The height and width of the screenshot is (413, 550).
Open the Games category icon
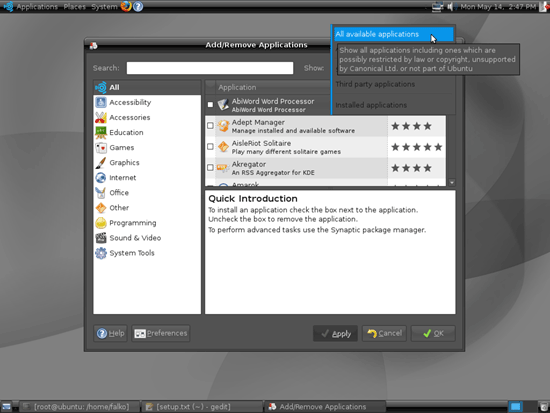tap(101, 147)
